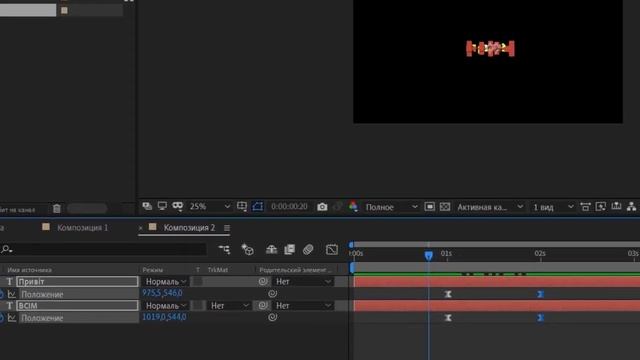Click the blue current-time indicator playhead
Viewport: 640px width, 360px height.
point(428,256)
